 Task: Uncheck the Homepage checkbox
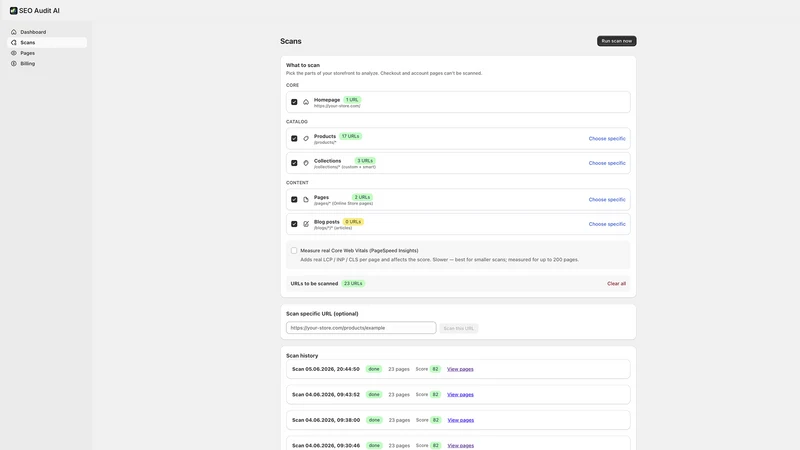(x=294, y=102)
